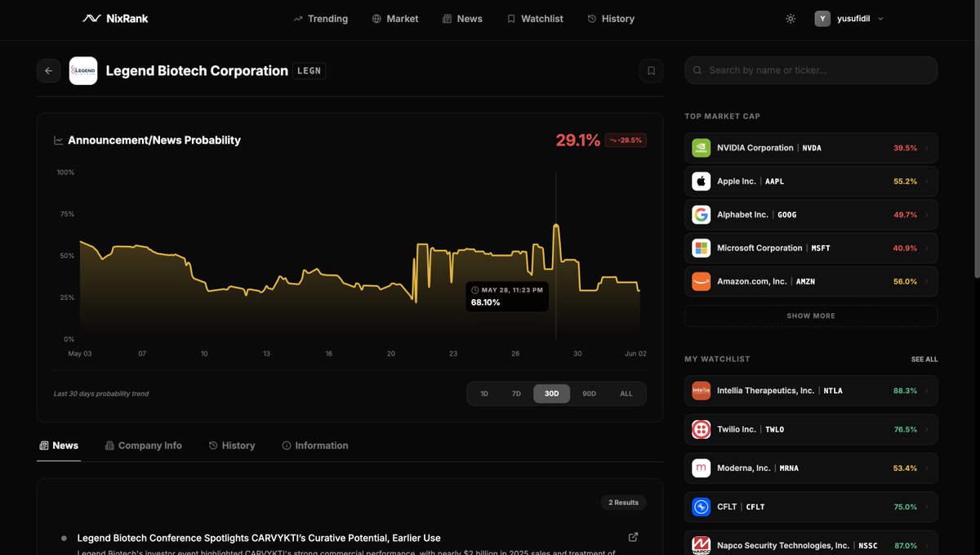Click the NVIDIA logo icon
The width and height of the screenshot is (980, 555).
tap(701, 148)
